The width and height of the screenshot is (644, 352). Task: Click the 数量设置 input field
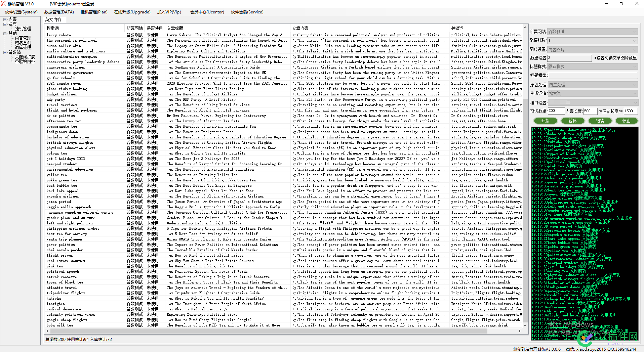(569, 58)
